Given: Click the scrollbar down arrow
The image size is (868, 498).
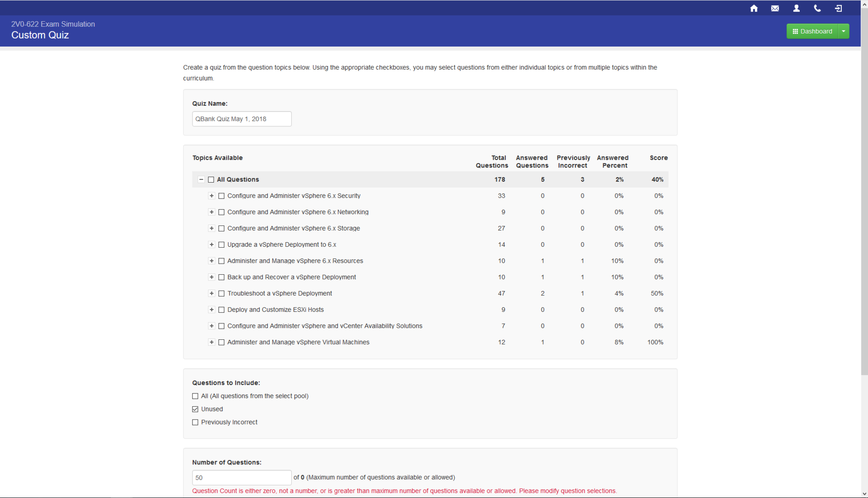Looking at the screenshot, I should point(864,494).
